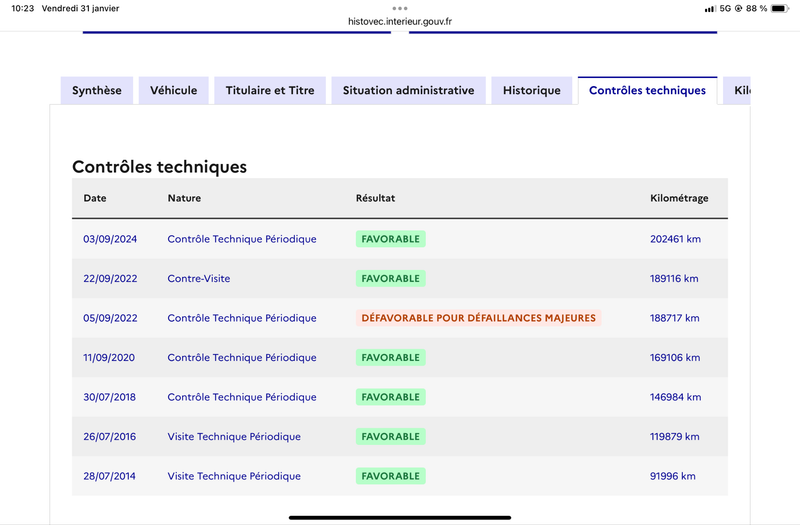
Task: Tap the battery icon in status bar
Action: tap(780, 9)
